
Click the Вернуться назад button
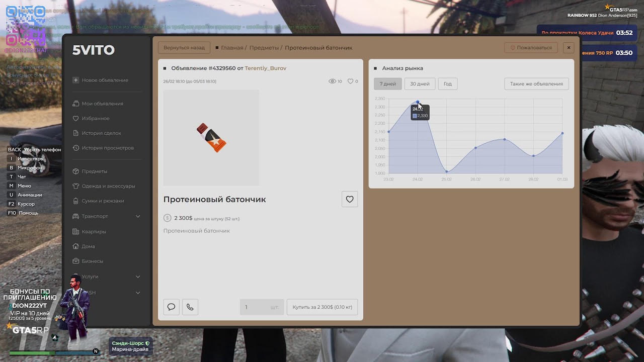click(x=184, y=48)
